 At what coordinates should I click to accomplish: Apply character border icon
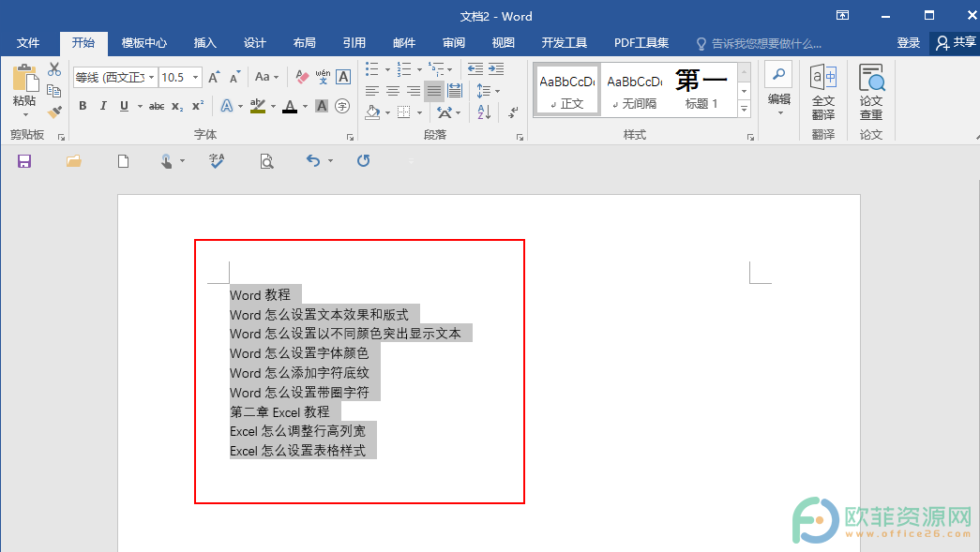343,77
